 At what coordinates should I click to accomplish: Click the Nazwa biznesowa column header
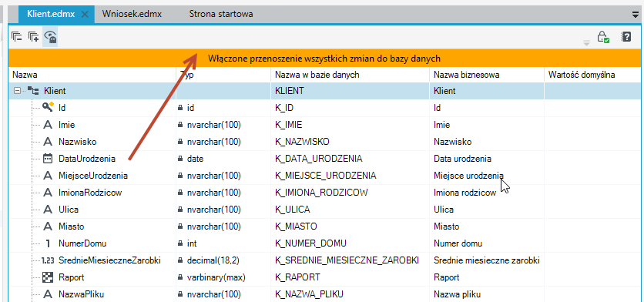click(487, 75)
